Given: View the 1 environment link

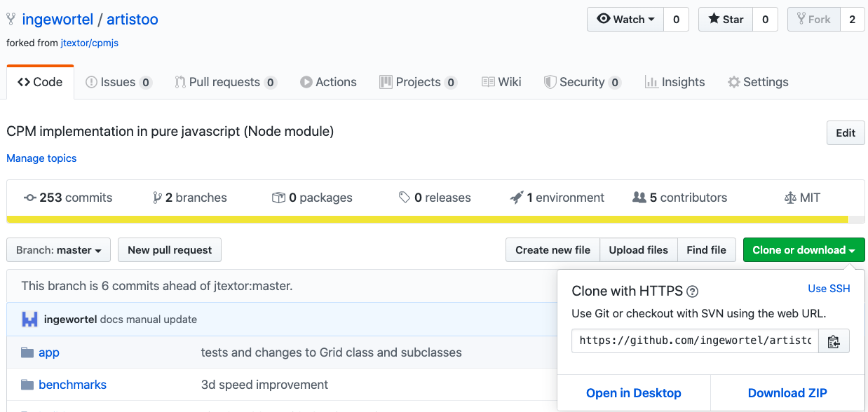Looking at the screenshot, I should coord(557,198).
